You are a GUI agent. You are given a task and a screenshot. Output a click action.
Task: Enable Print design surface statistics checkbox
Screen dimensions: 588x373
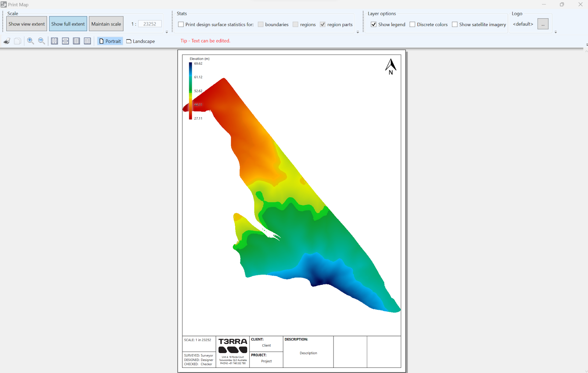point(181,25)
